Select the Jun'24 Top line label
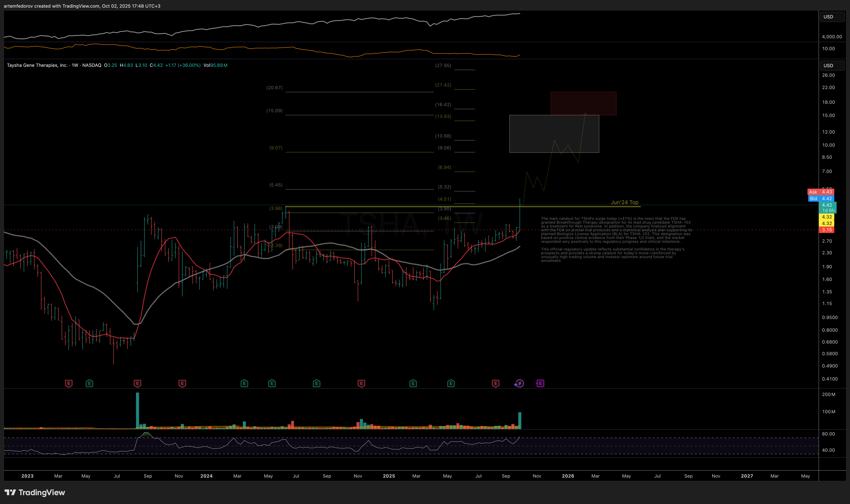The width and height of the screenshot is (850, 504). (625, 202)
